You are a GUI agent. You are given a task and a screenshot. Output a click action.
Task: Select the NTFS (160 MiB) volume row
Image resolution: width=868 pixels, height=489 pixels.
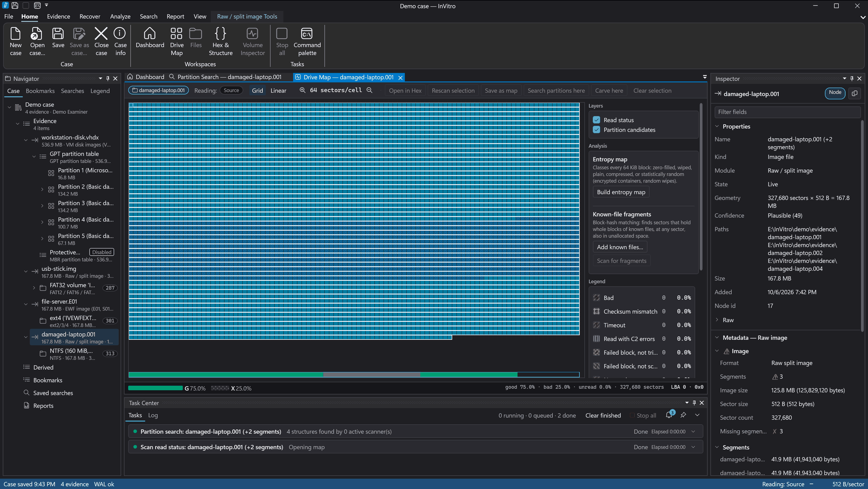tap(74, 354)
